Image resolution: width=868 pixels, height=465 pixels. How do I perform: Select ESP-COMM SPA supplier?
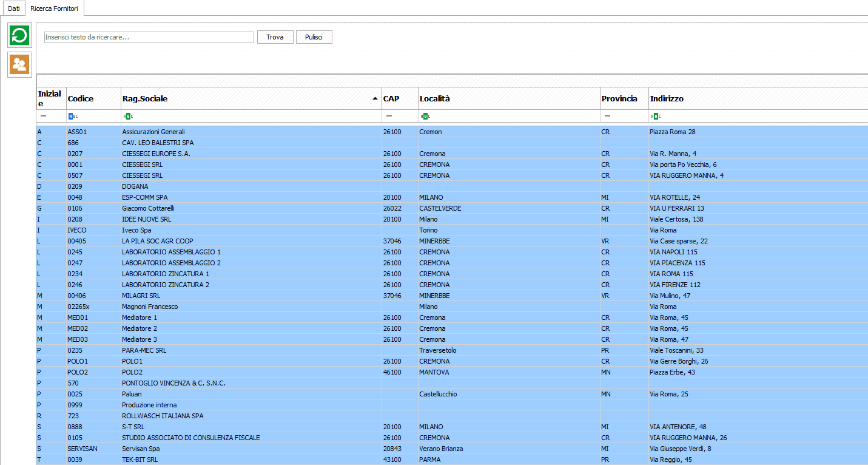(x=452, y=197)
